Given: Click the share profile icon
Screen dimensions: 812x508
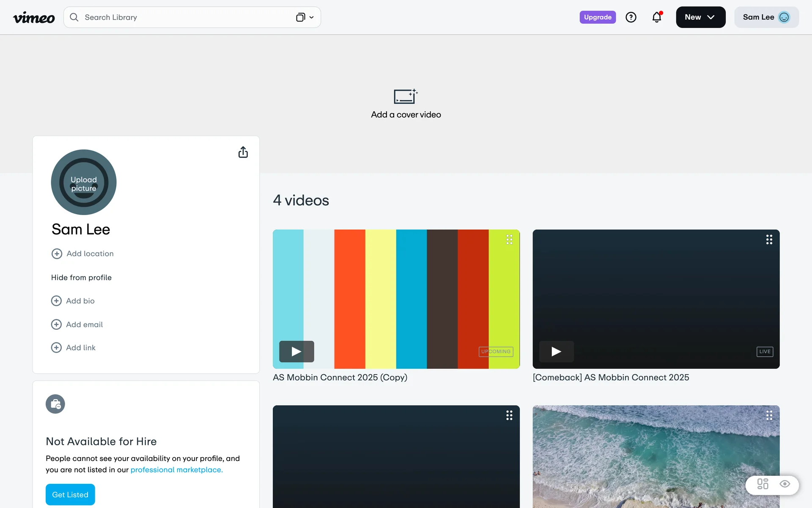Looking at the screenshot, I should click(243, 152).
